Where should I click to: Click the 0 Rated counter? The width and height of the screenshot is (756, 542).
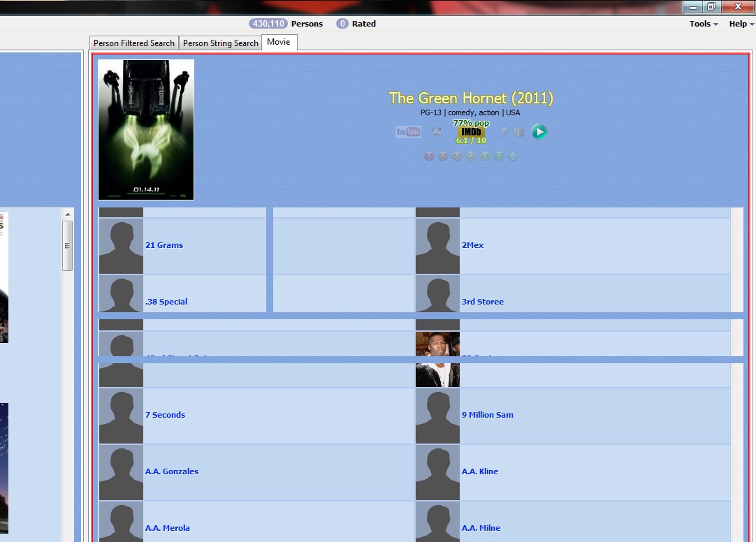click(x=356, y=24)
